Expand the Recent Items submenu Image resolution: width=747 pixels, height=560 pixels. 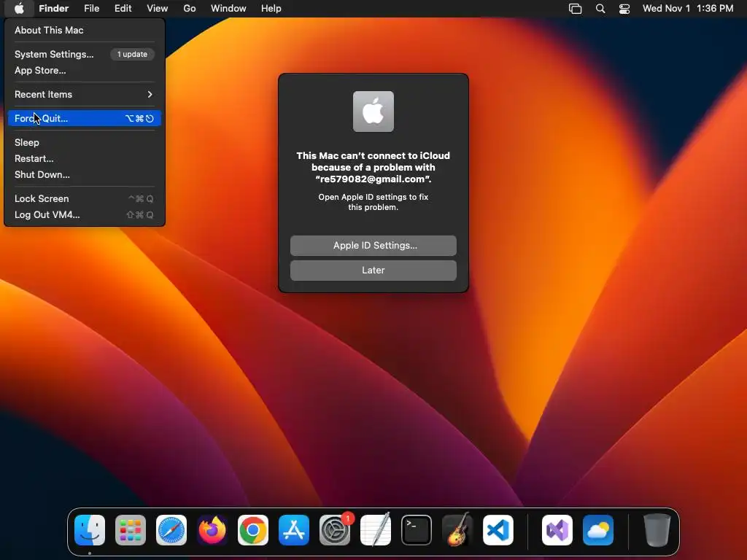coord(85,94)
